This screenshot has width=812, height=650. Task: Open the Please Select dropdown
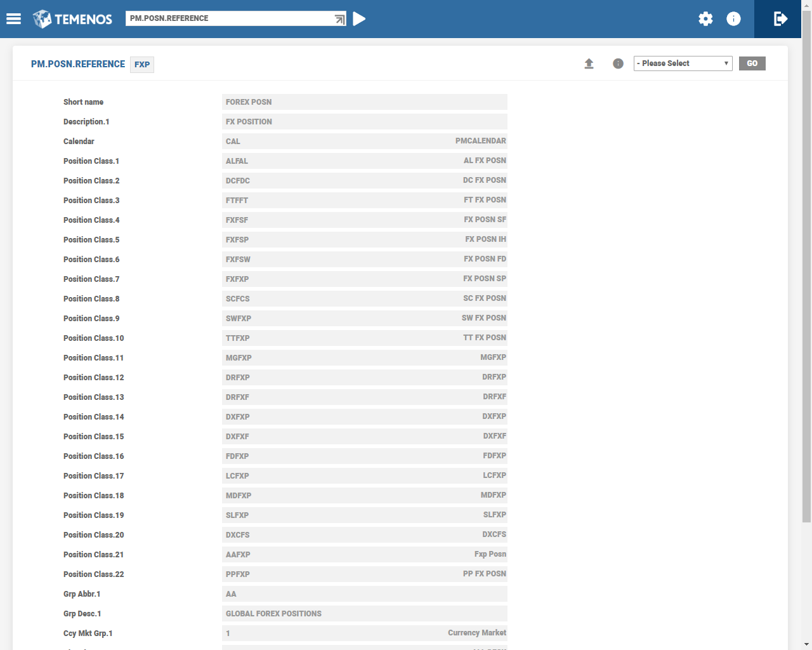[x=683, y=63]
